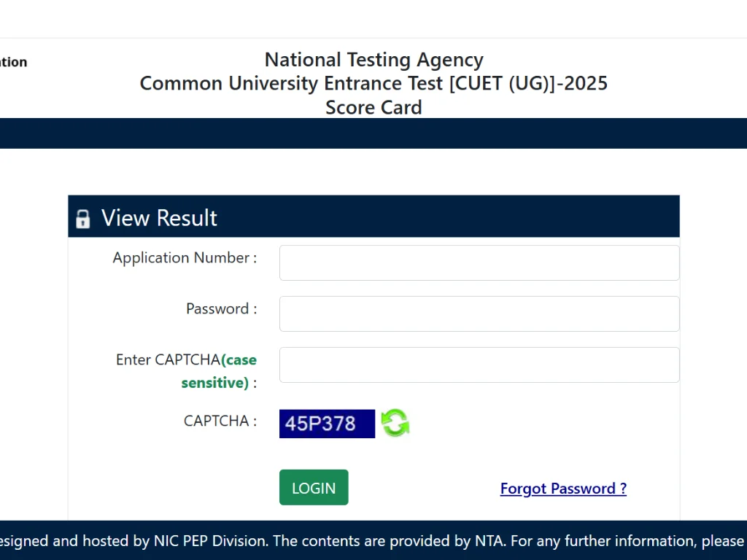Refresh the CAPTCHA with the green arrows icon
Screen dimensions: 747x560
tap(395, 423)
